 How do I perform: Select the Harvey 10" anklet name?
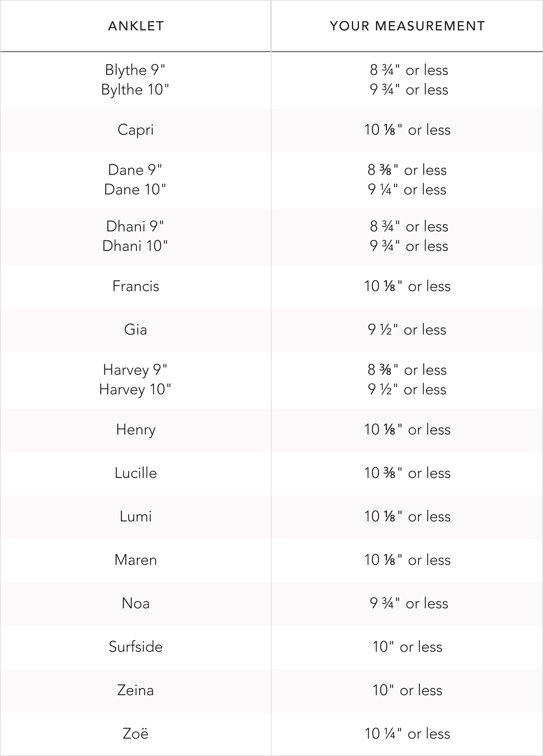(135, 389)
